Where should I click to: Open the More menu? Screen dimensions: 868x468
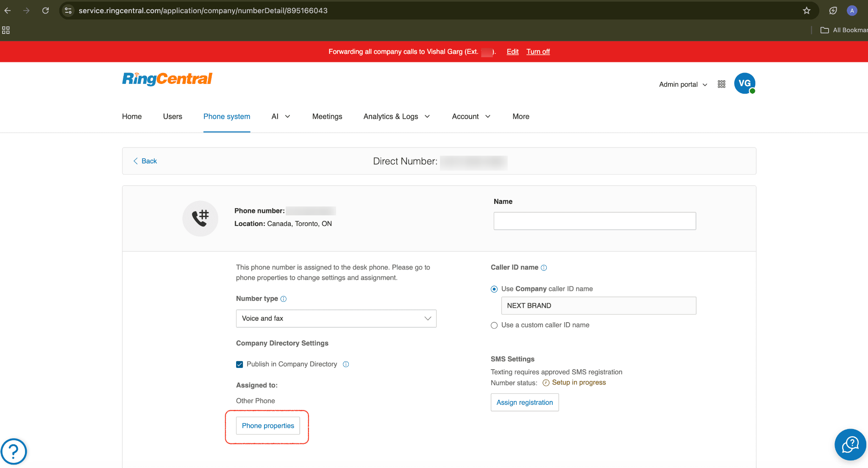pyautogui.click(x=521, y=117)
